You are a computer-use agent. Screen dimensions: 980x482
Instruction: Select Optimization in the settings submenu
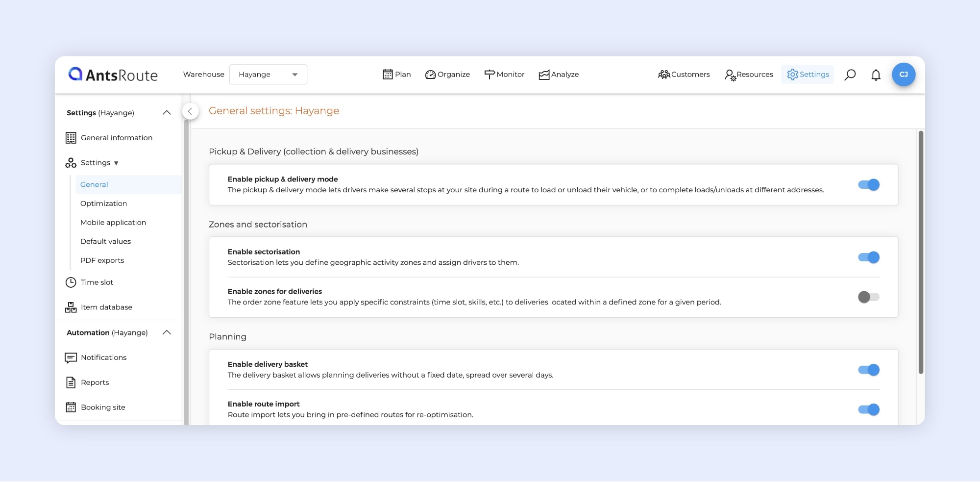103,203
